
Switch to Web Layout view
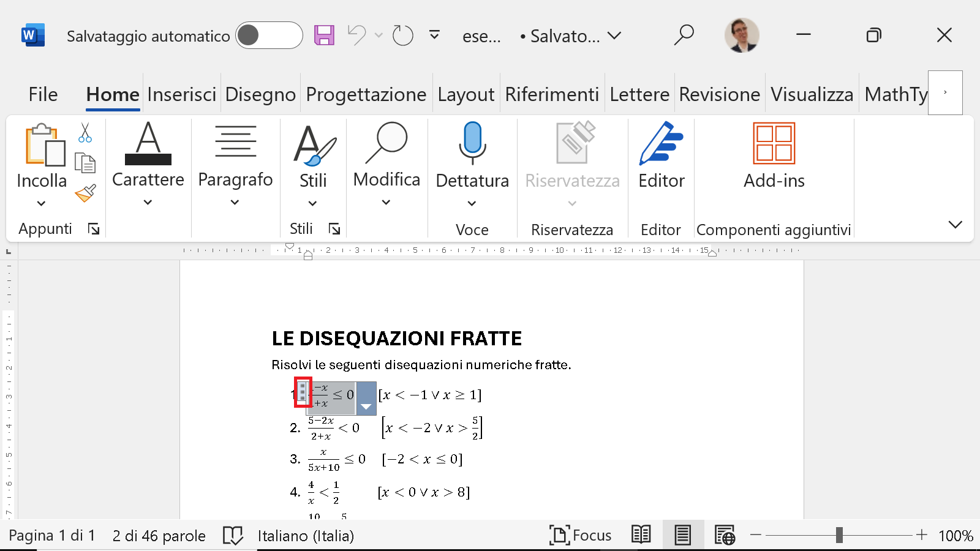coord(725,535)
